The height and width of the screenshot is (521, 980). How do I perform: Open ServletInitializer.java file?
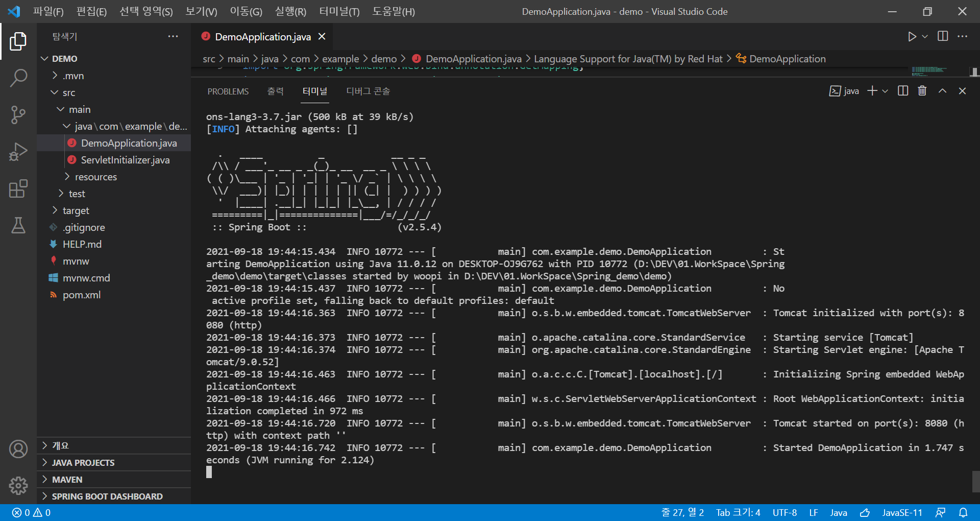114,160
